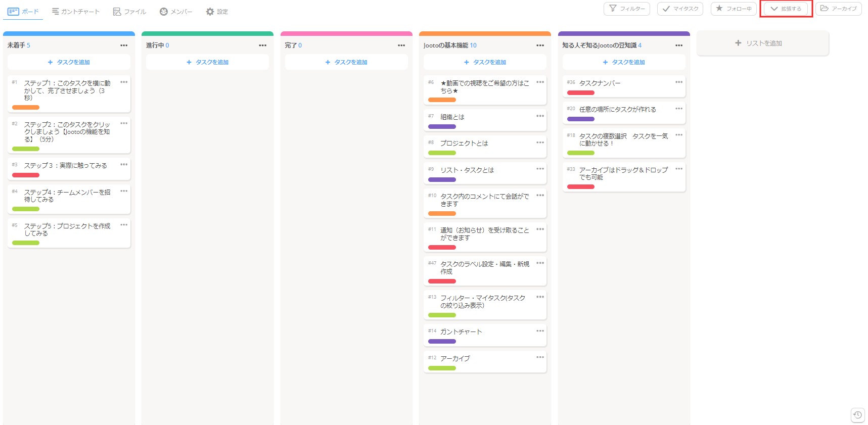Switch to the ファイル tab
Image resolution: width=868 pixels, height=425 pixels.
129,11
